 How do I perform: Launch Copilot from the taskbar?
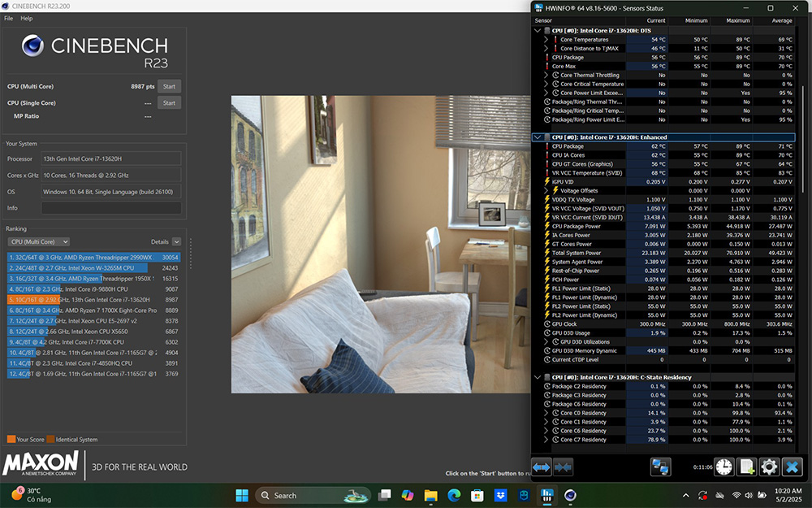tap(408, 495)
